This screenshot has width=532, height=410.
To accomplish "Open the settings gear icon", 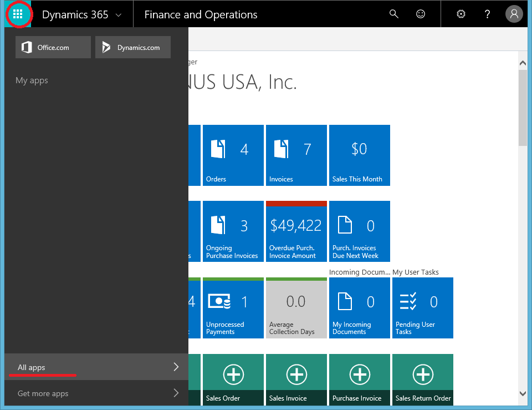I will click(x=461, y=14).
